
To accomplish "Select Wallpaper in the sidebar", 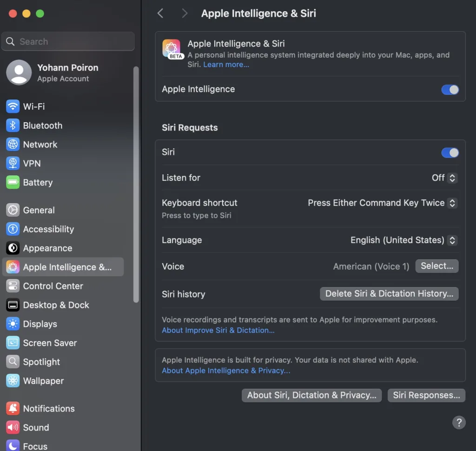I will [63, 381].
